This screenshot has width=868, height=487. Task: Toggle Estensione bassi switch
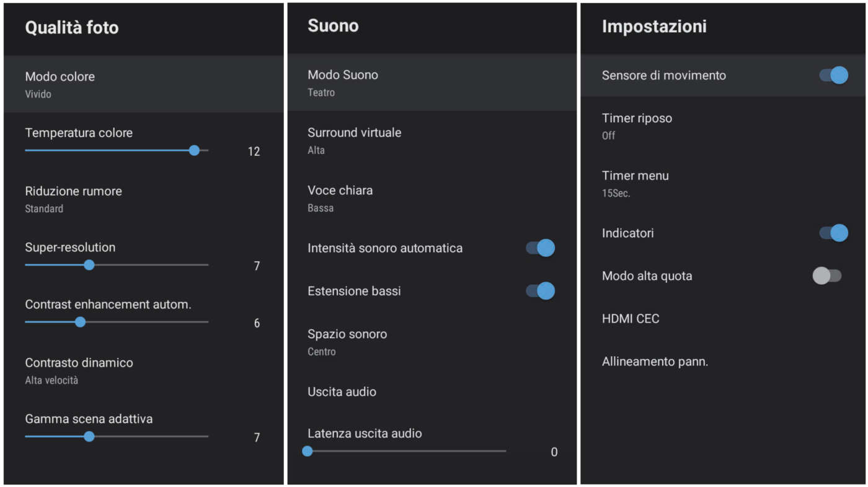540,291
